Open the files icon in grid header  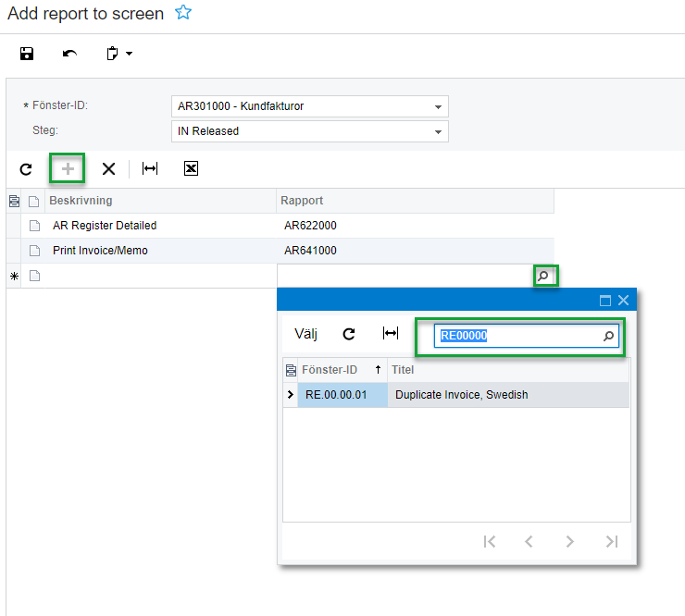(x=33, y=202)
